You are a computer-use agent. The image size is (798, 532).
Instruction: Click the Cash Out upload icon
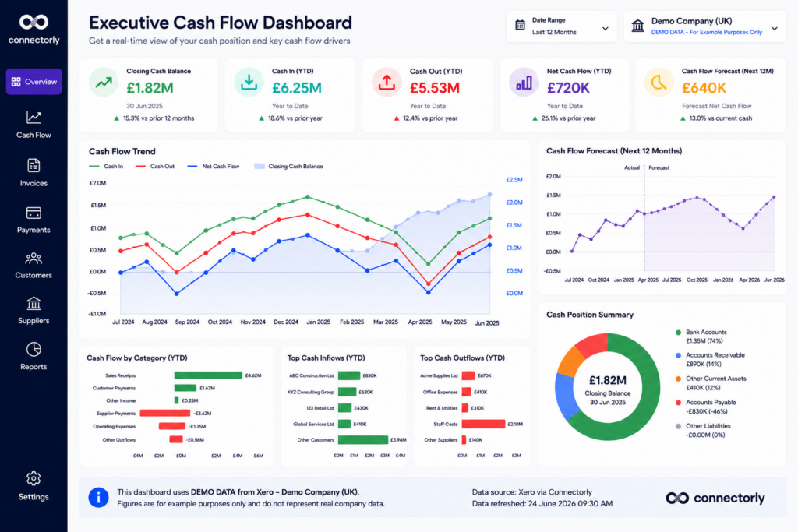click(x=387, y=83)
